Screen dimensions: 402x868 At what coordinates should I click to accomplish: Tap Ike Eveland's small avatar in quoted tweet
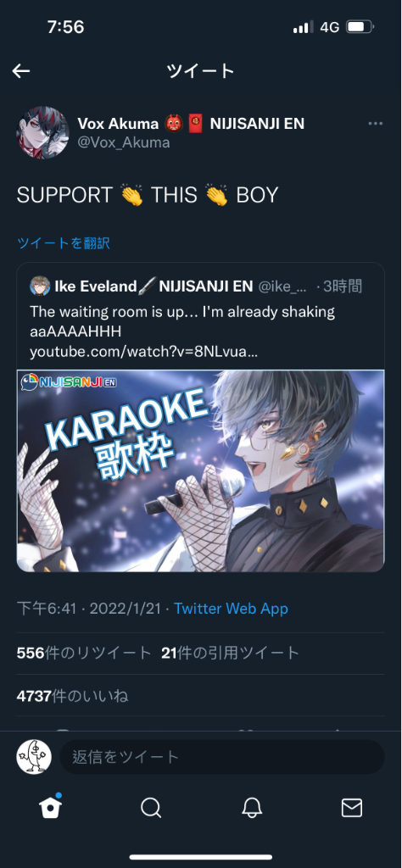click(x=40, y=287)
